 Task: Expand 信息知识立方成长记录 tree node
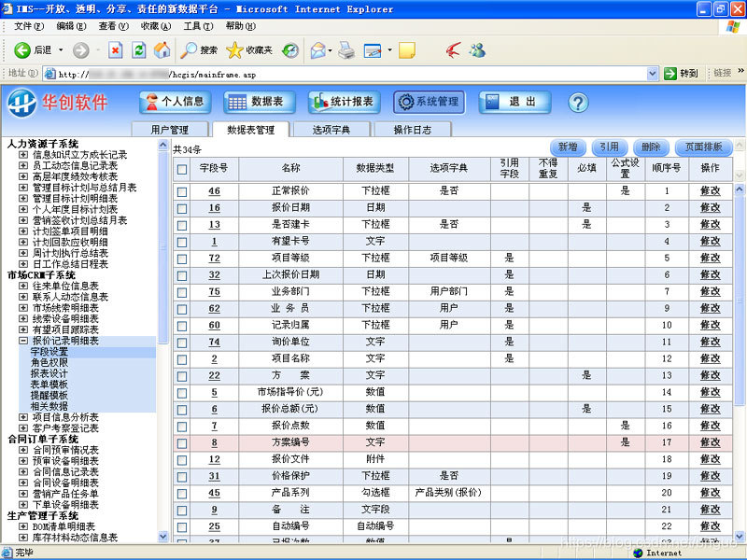click(x=22, y=155)
